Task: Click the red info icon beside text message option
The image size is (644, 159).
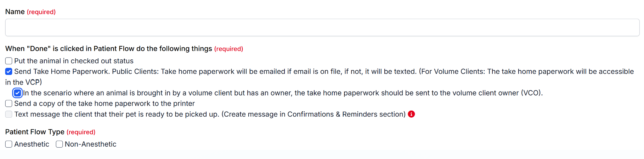Action: click(x=411, y=114)
